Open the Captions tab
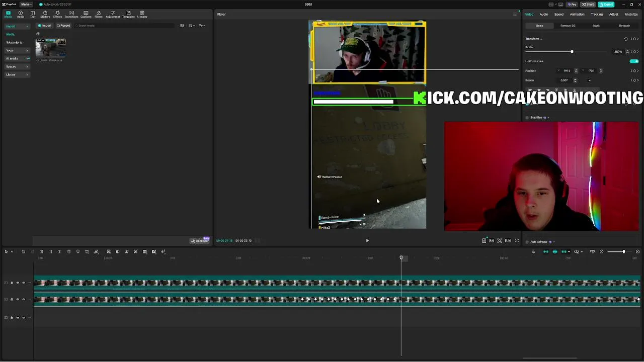 coord(86,14)
